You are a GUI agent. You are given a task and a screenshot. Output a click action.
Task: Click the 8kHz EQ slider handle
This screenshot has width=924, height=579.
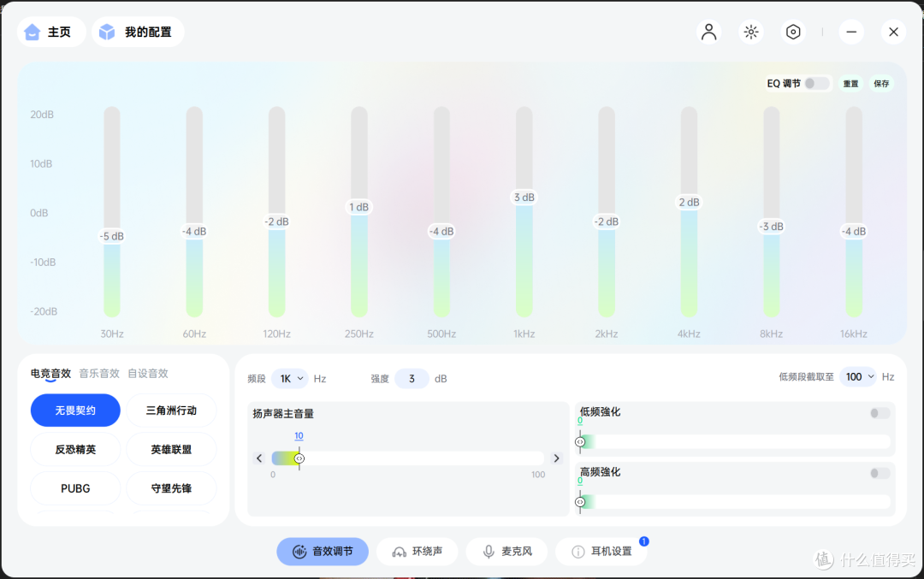[x=772, y=226]
